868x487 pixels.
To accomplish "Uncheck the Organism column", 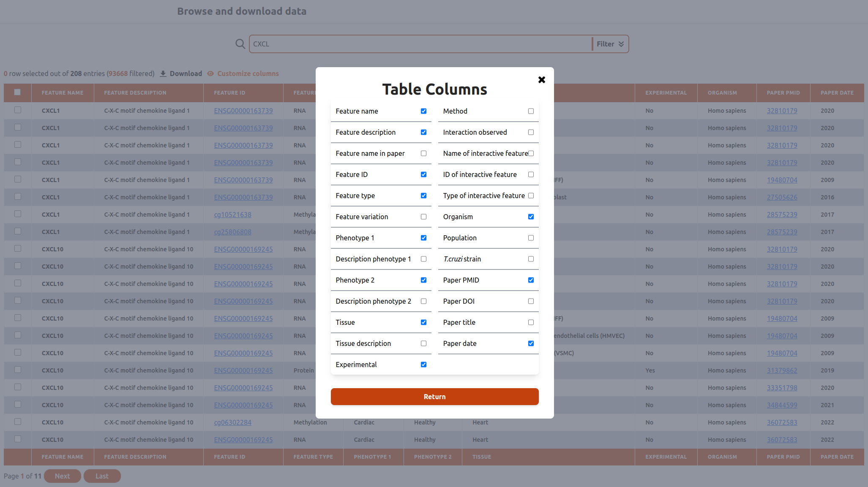I will pyautogui.click(x=531, y=217).
